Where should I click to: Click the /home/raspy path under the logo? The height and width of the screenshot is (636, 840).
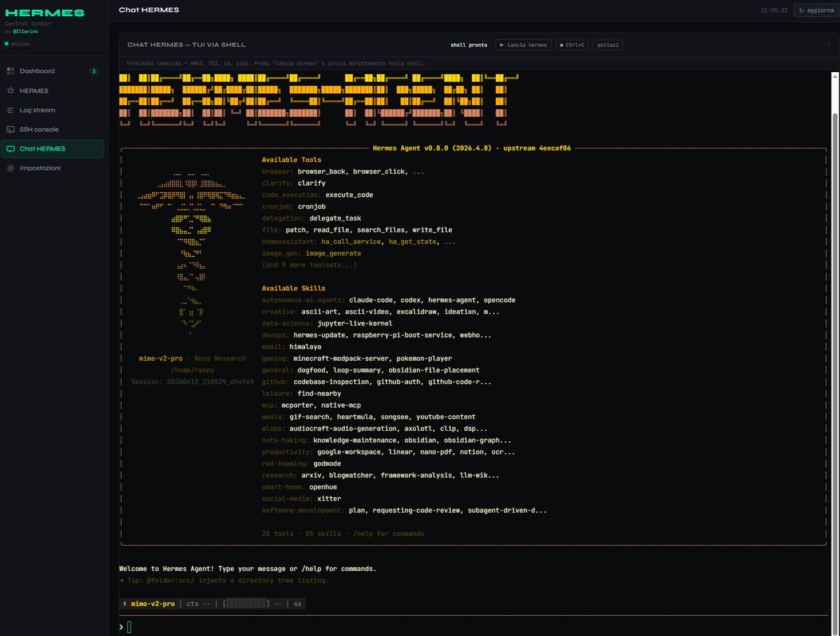[x=192, y=370]
